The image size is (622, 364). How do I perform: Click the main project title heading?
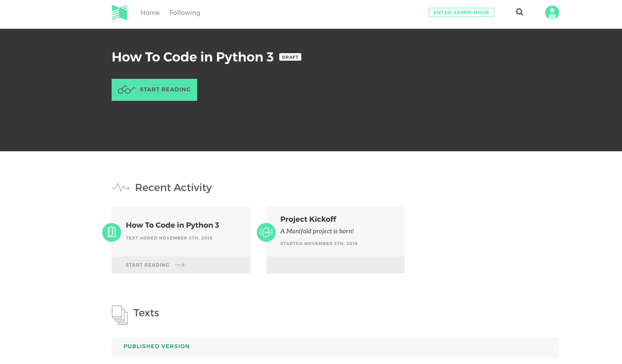click(192, 57)
